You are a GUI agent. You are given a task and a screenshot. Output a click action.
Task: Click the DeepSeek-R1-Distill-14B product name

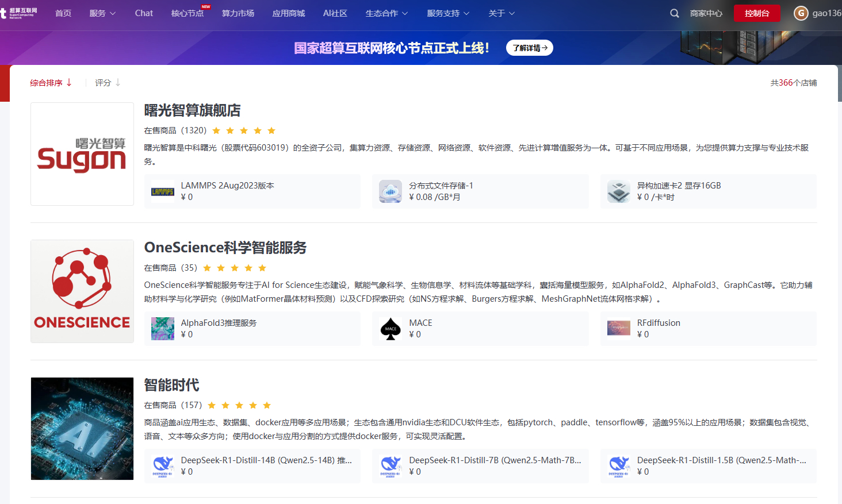(266, 460)
